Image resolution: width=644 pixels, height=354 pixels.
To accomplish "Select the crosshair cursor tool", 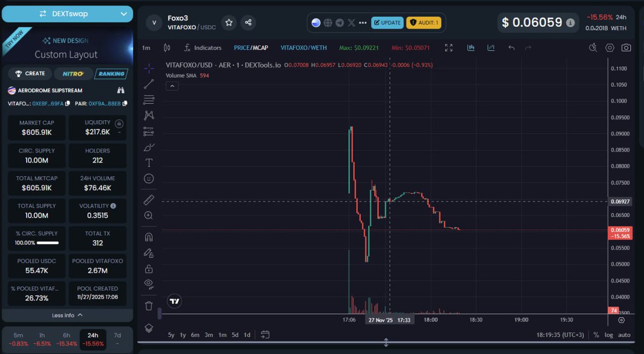I will click(x=149, y=67).
